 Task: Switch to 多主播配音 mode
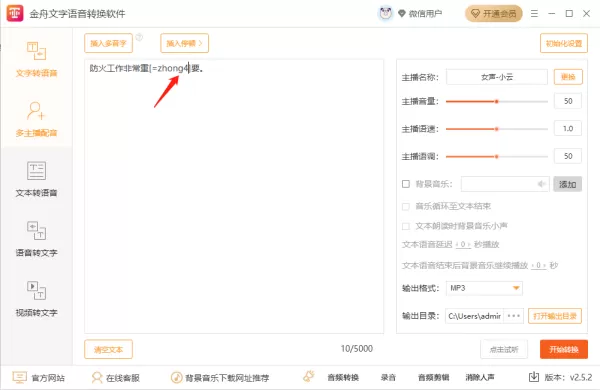(x=36, y=119)
